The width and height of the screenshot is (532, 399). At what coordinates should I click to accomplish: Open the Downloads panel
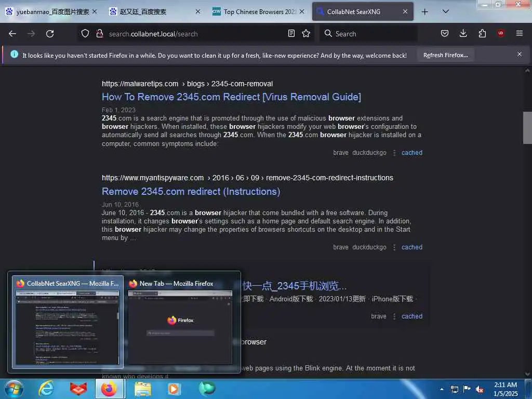(x=463, y=33)
